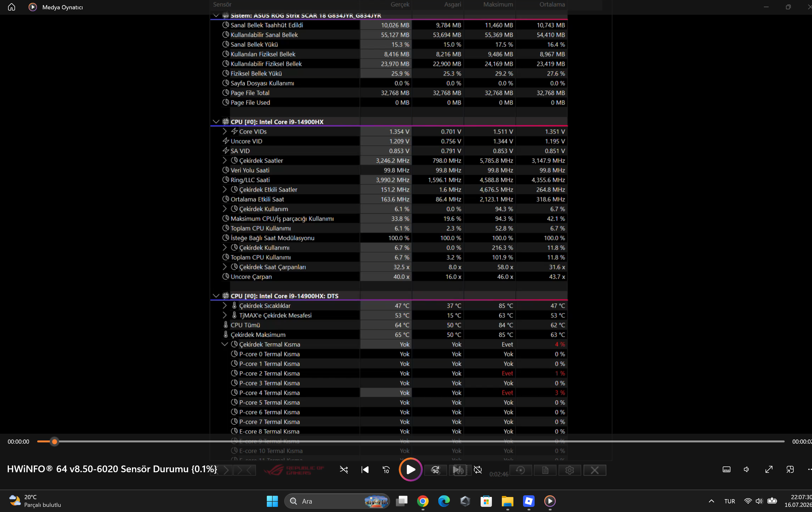Click the Medya Oynatıcı app title

click(x=62, y=7)
